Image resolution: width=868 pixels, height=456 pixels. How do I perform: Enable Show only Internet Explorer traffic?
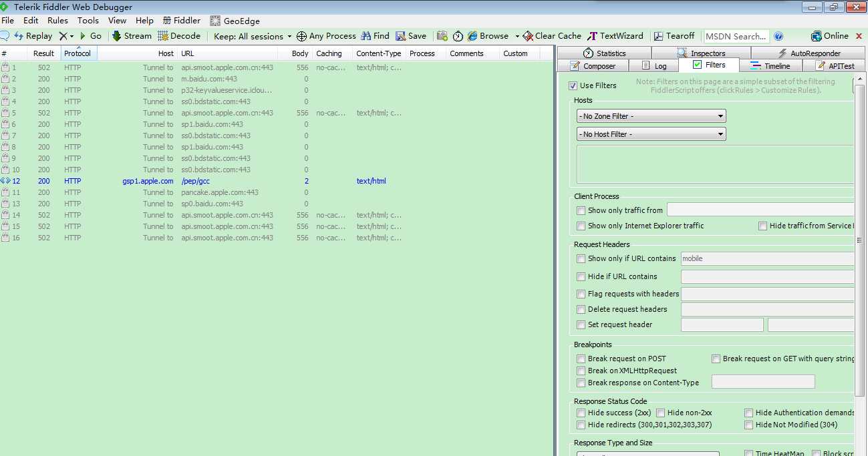tap(581, 226)
